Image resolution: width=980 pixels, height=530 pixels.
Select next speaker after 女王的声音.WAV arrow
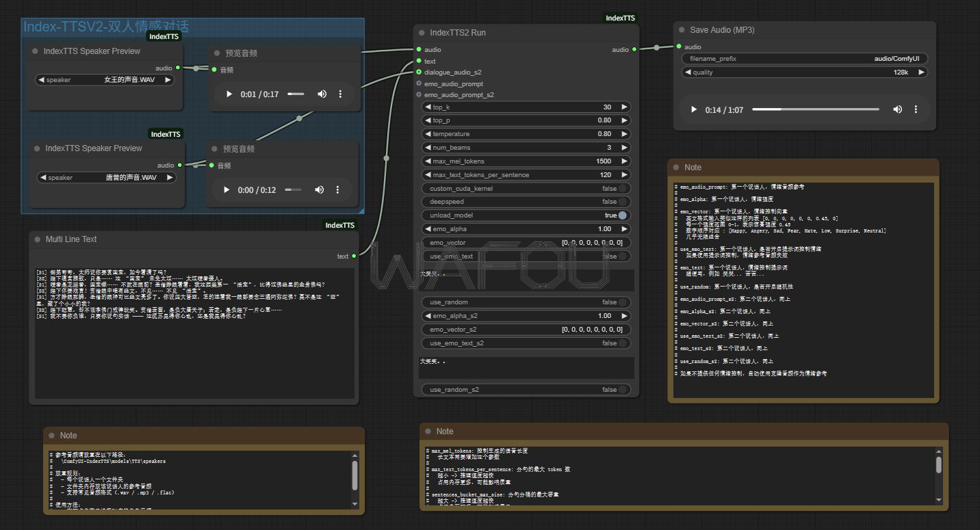(168, 80)
